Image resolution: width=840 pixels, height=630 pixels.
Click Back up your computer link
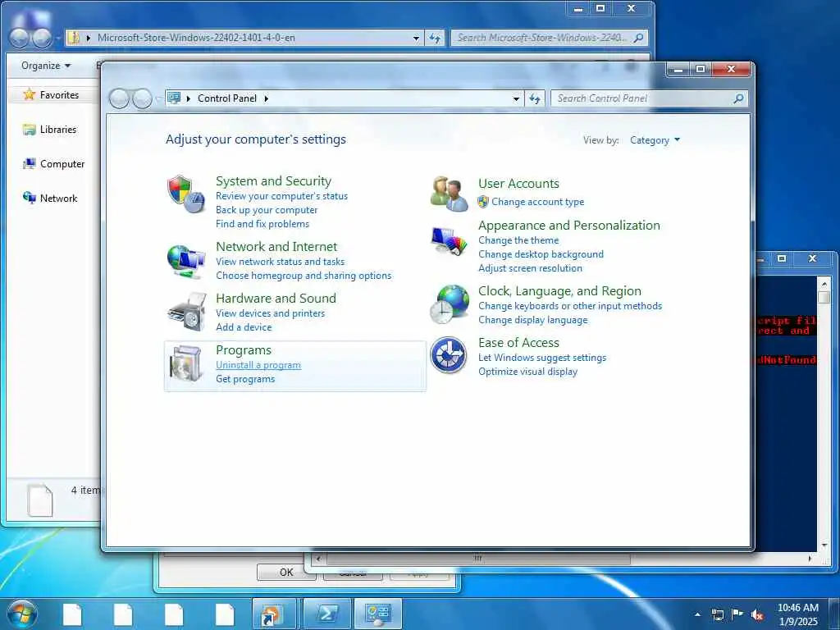click(267, 210)
